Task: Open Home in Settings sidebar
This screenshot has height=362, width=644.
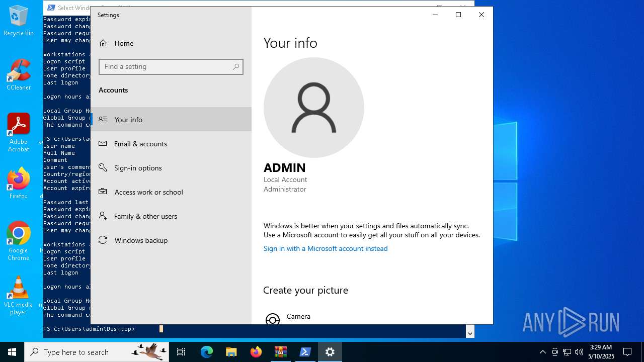Action: [x=171, y=43]
